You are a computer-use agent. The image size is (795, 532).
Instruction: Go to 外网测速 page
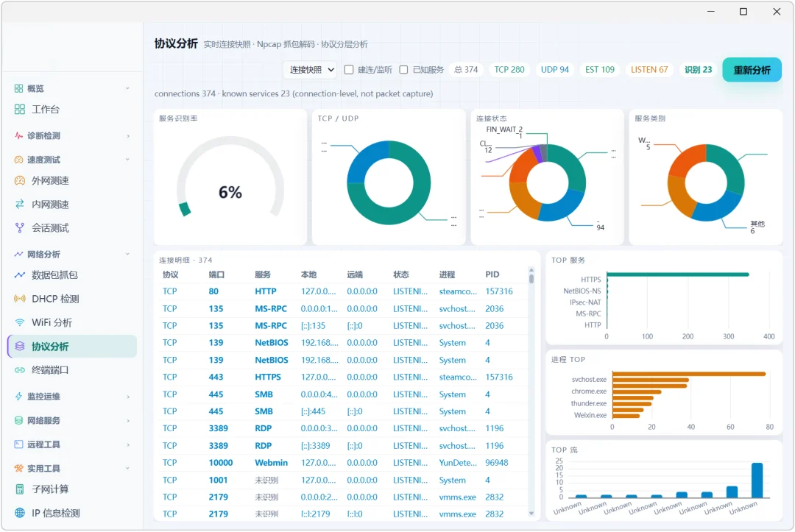pos(72,180)
